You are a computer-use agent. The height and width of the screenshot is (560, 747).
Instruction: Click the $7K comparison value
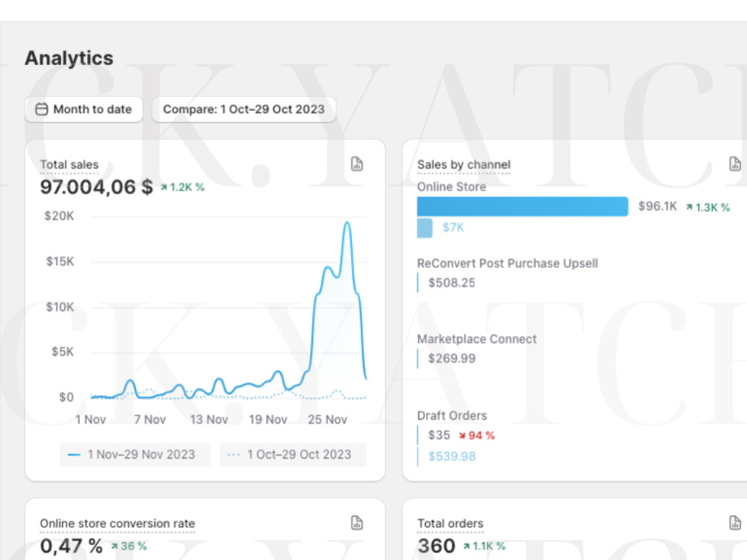(x=453, y=228)
